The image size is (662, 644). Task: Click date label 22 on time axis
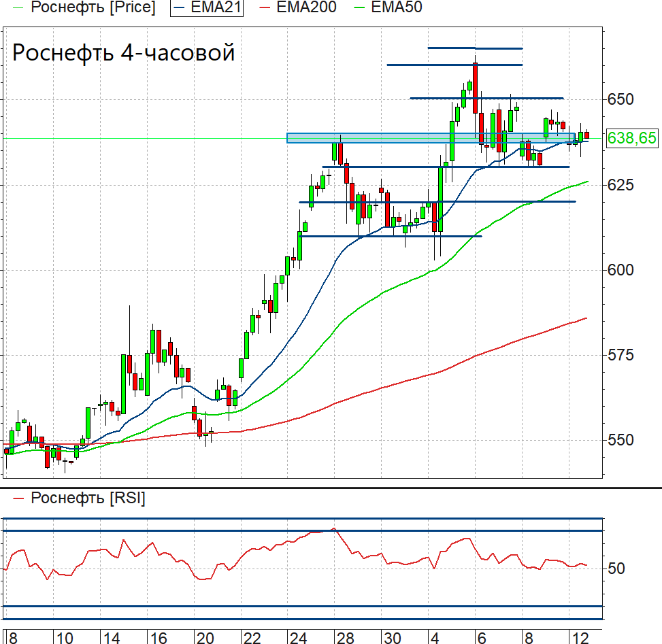252,638
